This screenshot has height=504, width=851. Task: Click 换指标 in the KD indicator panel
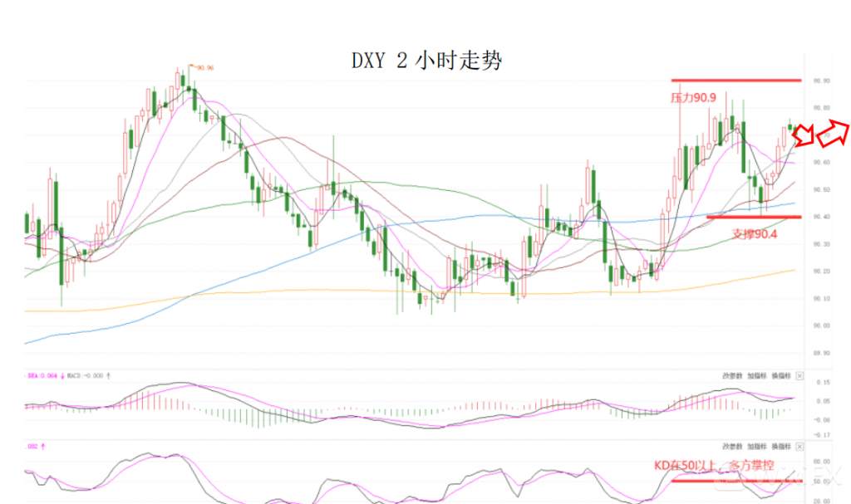coord(781,447)
